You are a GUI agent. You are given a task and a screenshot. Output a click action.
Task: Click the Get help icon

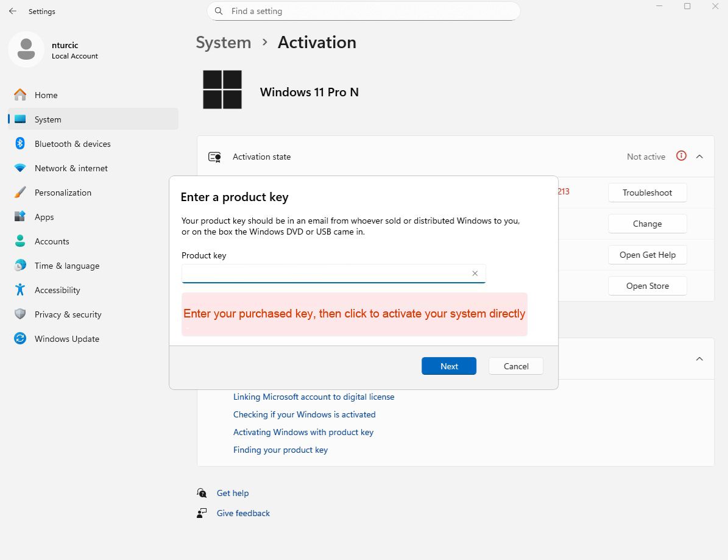[202, 493]
